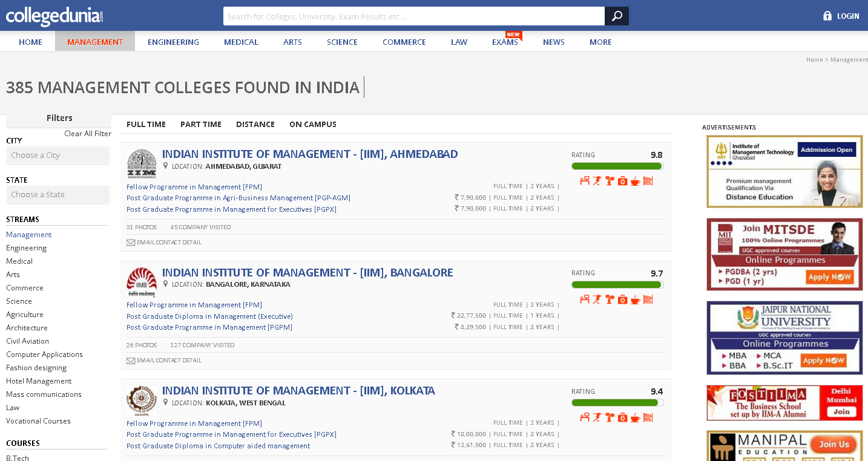Open the Choose a City dropdown
868x461 pixels.
[58, 155]
